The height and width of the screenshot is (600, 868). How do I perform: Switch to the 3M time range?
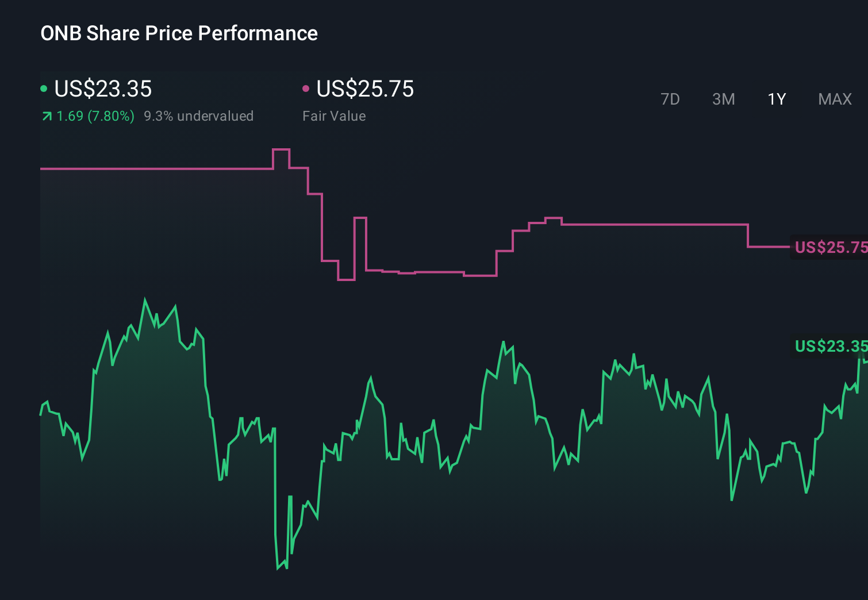click(723, 99)
